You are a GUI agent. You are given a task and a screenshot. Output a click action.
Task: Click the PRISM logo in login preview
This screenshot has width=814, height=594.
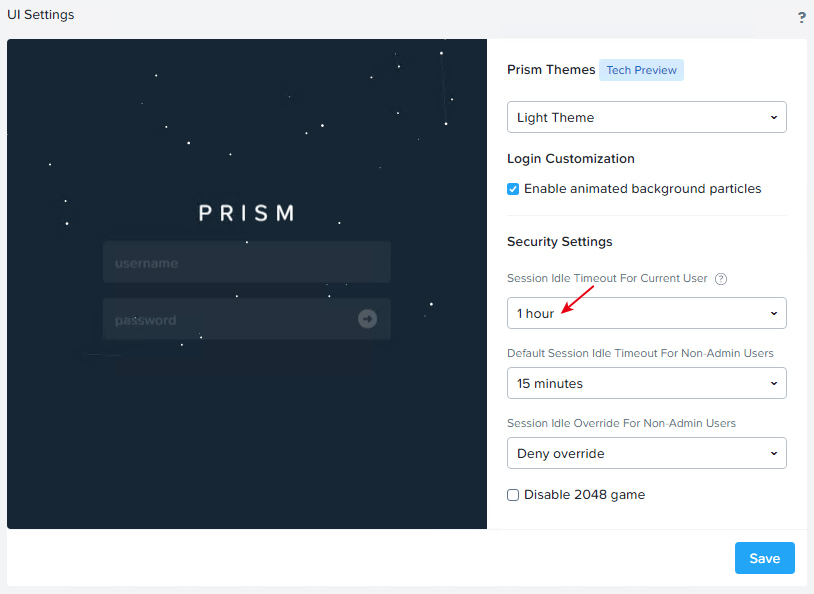[x=247, y=213]
